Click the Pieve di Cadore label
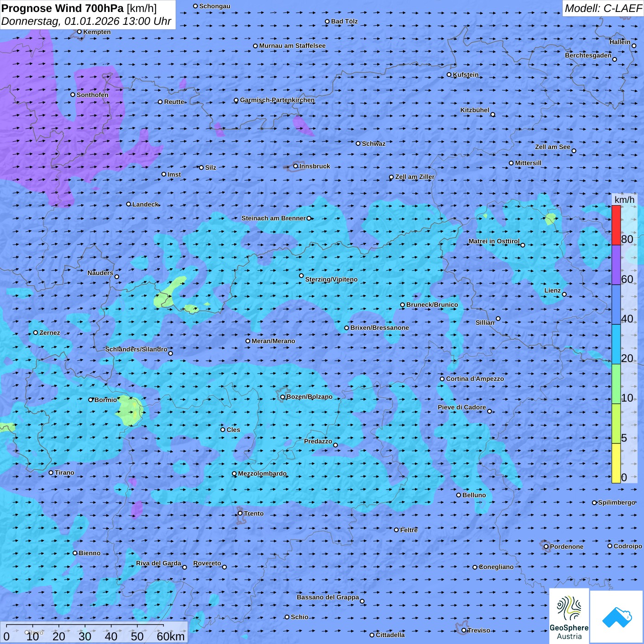The image size is (644, 644). (x=462, y=407)
